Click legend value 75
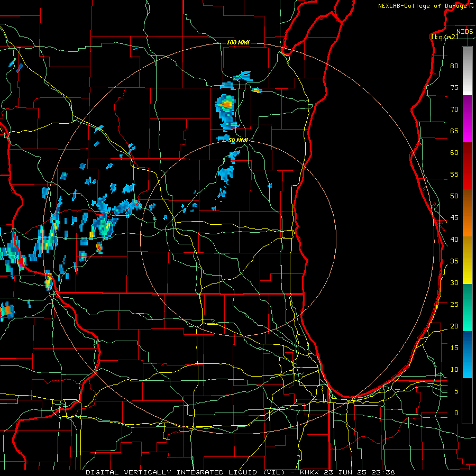The width and height of the screenshot is (476, 476). (454, 88)
